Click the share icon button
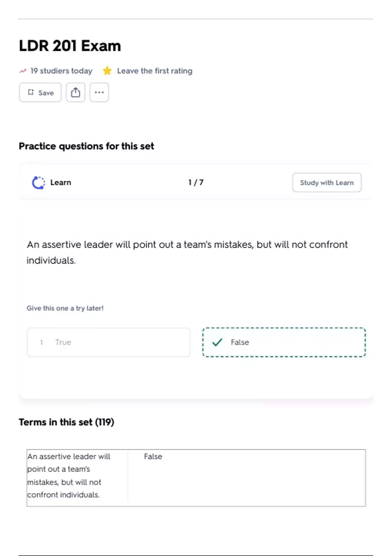 75,93
